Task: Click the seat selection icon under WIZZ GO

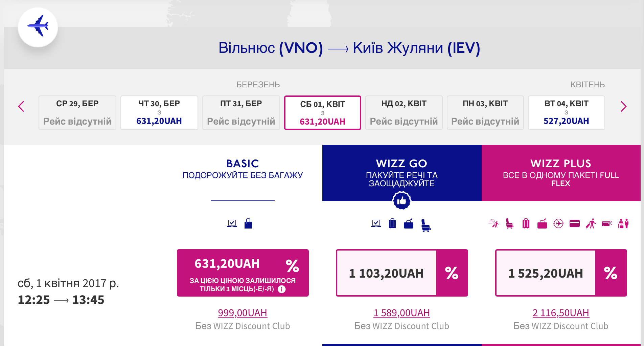Action: coord(425,225)
